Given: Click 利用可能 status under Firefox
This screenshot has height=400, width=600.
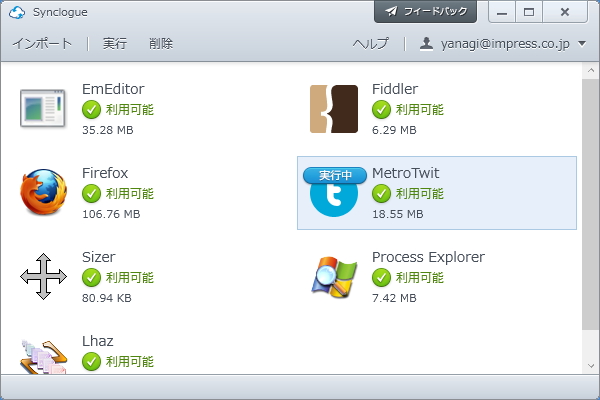Looking at the screenshot, I should pos(130,194).
